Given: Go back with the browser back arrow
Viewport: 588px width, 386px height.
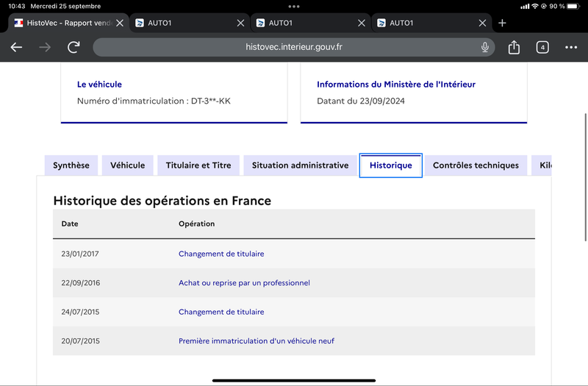Looking at the screenshot, I should (x=16, y=47).
